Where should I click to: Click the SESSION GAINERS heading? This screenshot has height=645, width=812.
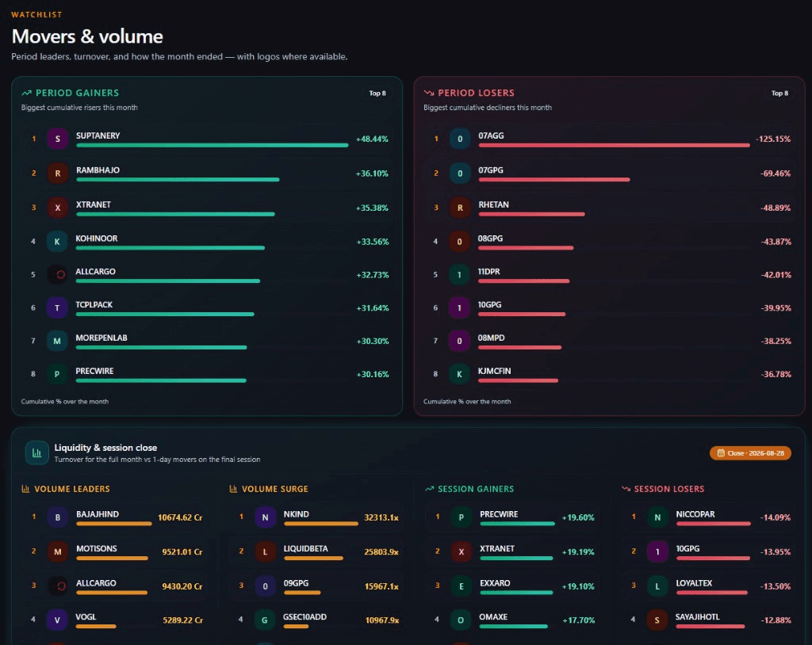point(476,489)
